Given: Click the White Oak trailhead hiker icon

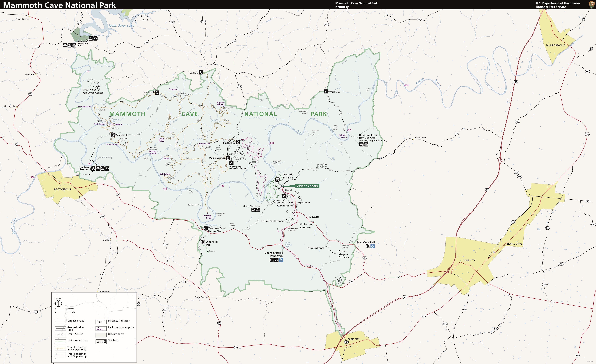Looking at the screenshot, I should click(x=326, y=91).
